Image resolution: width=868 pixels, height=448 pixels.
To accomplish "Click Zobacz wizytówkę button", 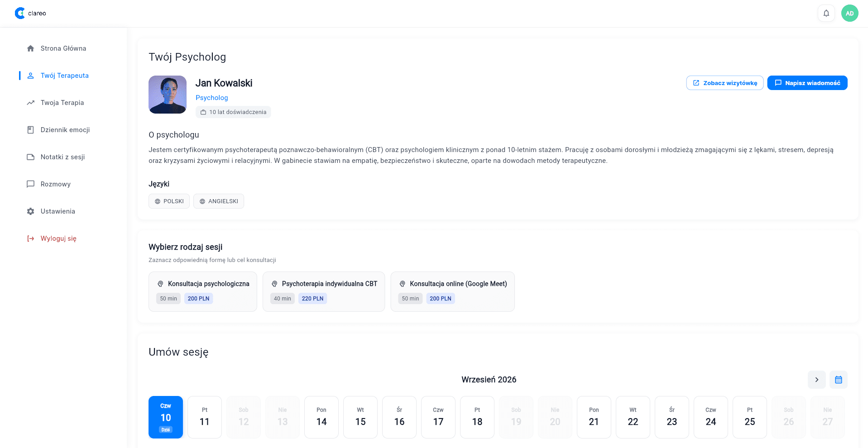I will click(725, 83).
